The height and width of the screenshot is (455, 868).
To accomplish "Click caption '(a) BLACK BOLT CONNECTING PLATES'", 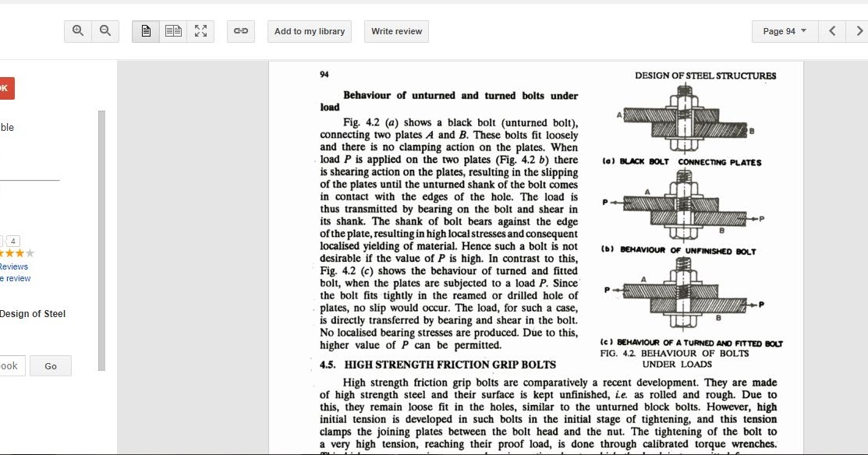I will pyautogui.click(x=682, y=162).
